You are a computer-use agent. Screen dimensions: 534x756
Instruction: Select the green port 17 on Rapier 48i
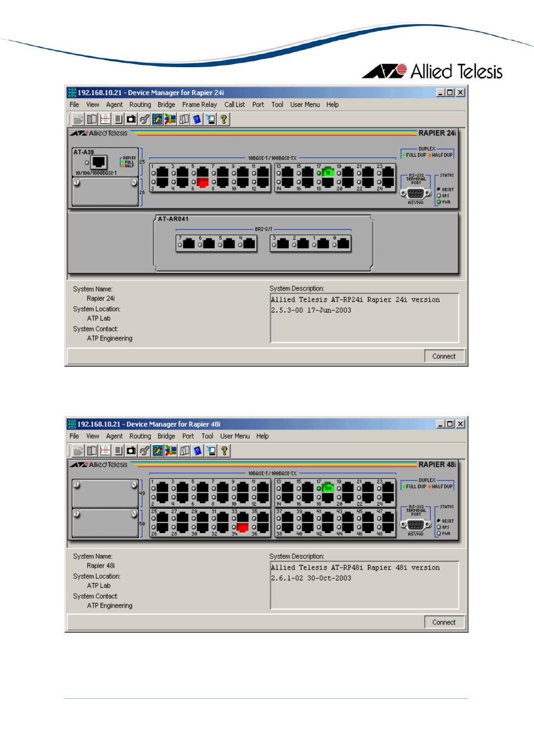click(x=328, y=488)
